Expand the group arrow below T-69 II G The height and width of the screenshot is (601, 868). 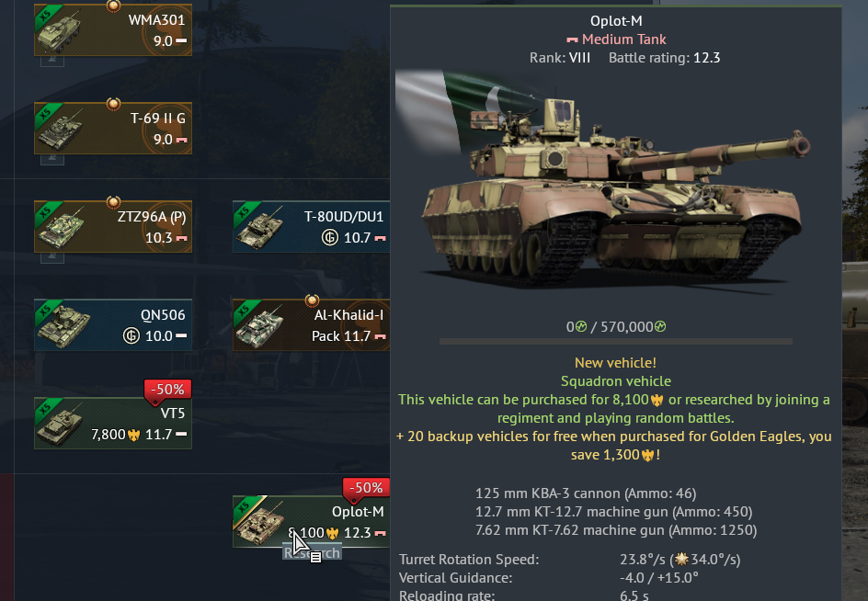pos(52,159)
